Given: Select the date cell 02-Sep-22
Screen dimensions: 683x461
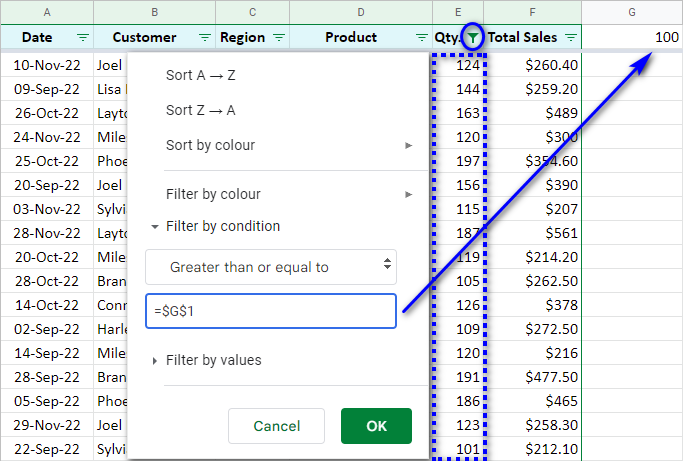Looking at the screenshot, I should click(x=47, y=329).
